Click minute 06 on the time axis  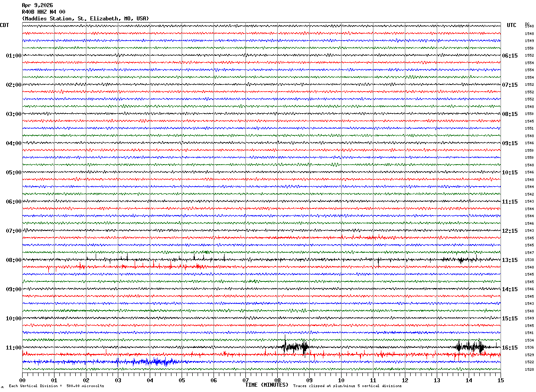[214, 380]
